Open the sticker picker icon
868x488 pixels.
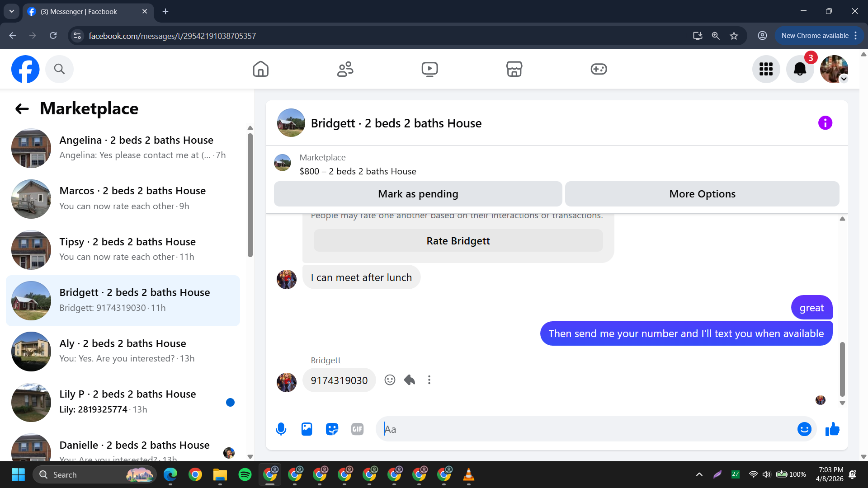[332, 429]
